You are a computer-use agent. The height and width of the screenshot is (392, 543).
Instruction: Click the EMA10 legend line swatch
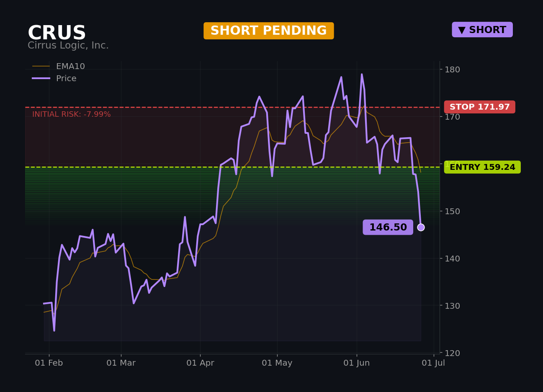coord(41,67)
